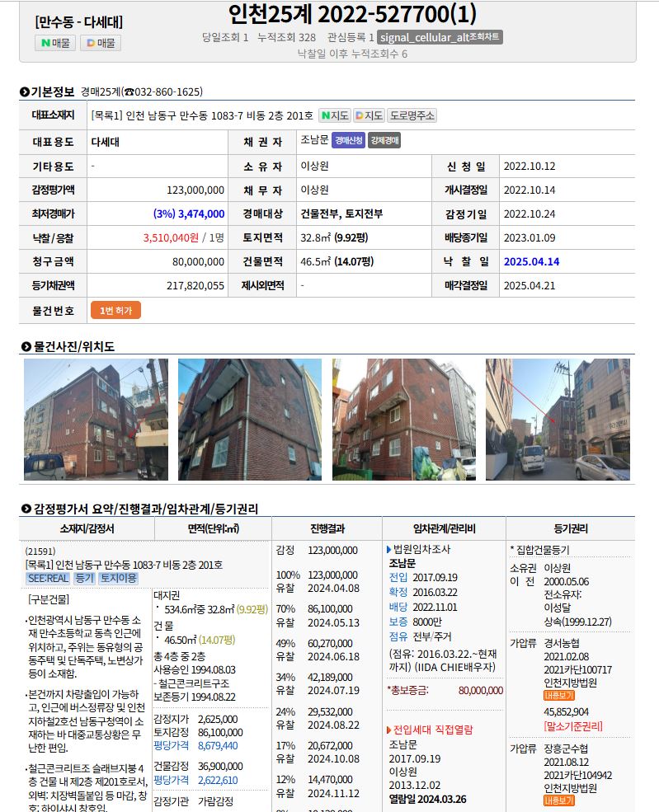Click the 말소기준권리 link
Screen dimensions: 659x812
coord(573,726)
